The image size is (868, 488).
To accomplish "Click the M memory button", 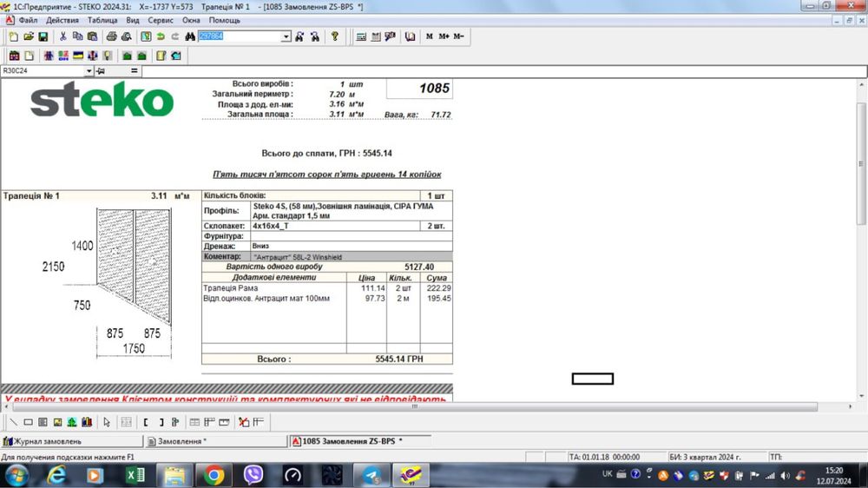I will click(x=429, y=36).
